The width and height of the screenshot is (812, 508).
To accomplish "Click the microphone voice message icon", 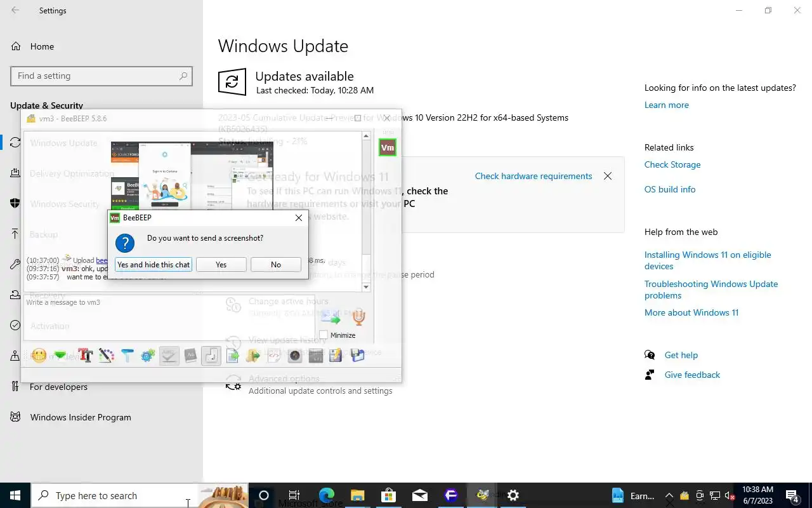I will (359, 317).
